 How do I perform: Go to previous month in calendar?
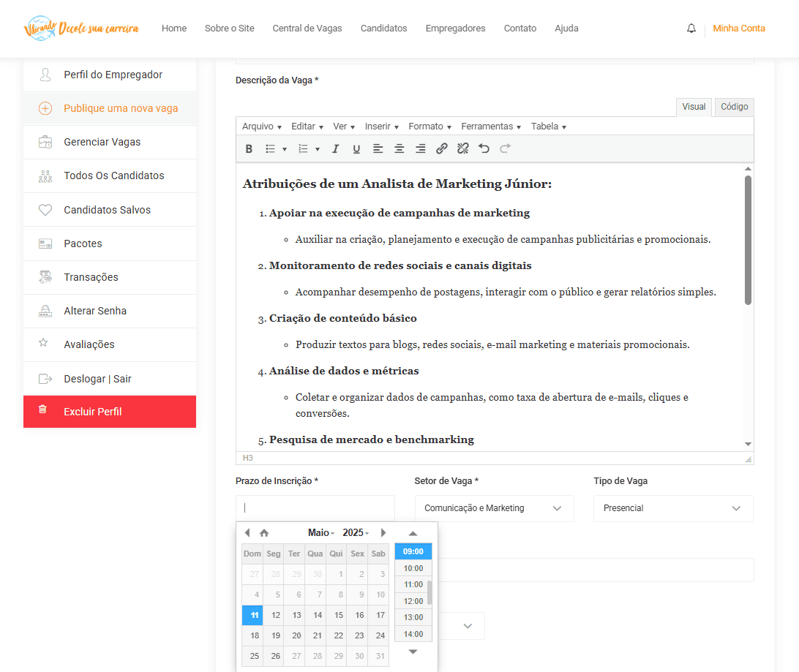point(247,532)
